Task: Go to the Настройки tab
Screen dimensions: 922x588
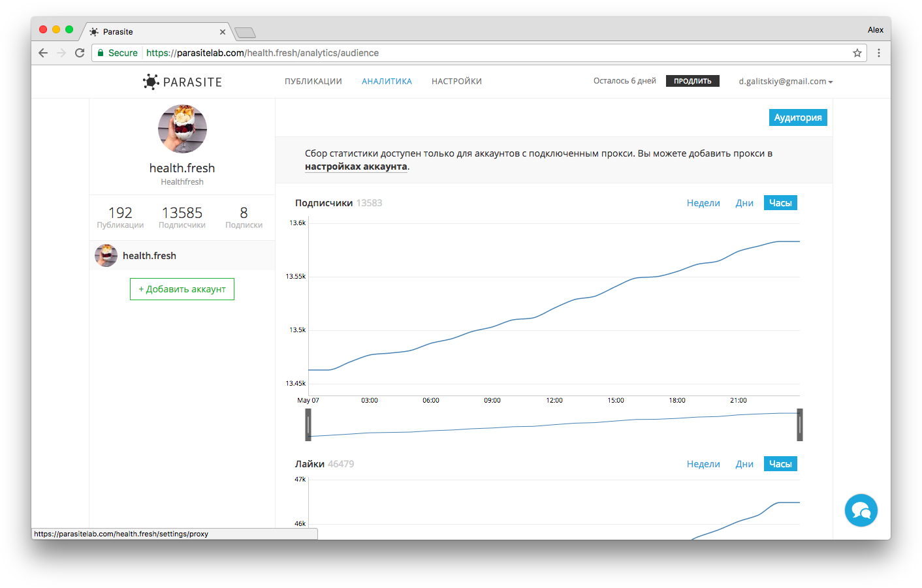Action: pyautogui.click(x=456, y=82)
